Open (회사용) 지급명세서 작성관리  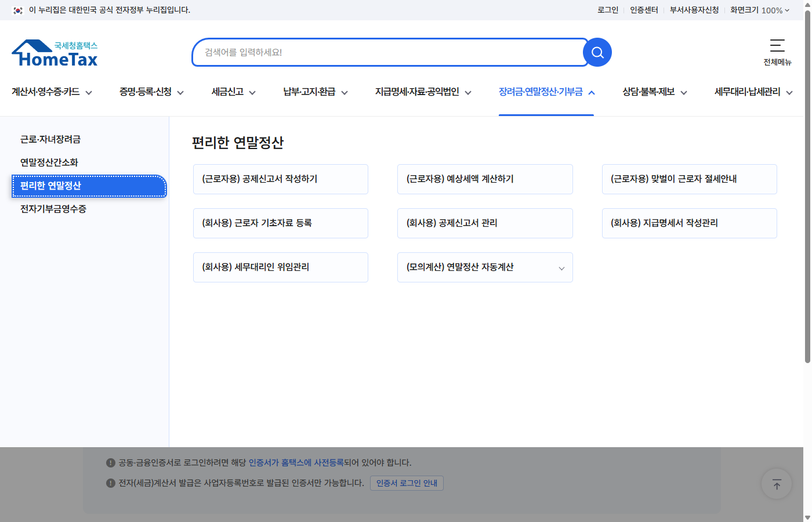[689, 223]
